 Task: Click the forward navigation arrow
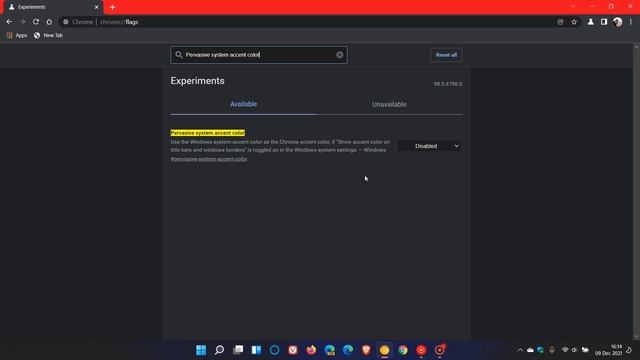point(22,22)
